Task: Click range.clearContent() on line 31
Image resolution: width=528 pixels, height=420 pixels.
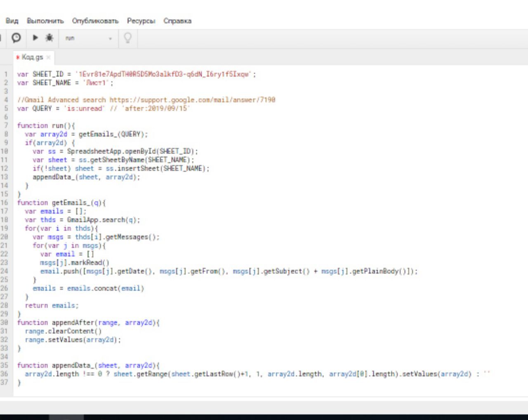Action: (63, 331)
